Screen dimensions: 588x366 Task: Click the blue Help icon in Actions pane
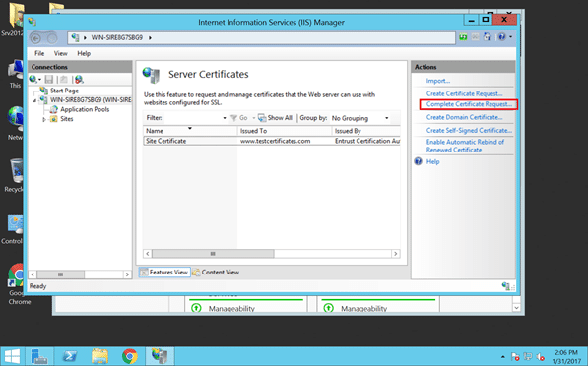(x=419, y=161)
